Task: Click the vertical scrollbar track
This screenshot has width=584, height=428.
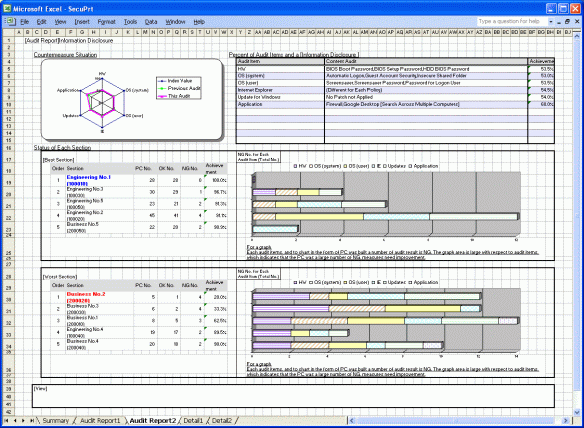Action: (577, 223)
